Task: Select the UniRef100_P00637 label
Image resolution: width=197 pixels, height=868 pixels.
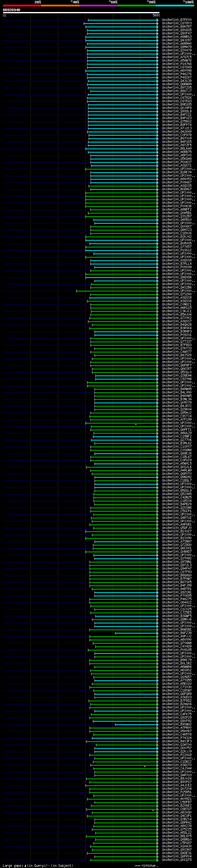Action: click(176, 162)
